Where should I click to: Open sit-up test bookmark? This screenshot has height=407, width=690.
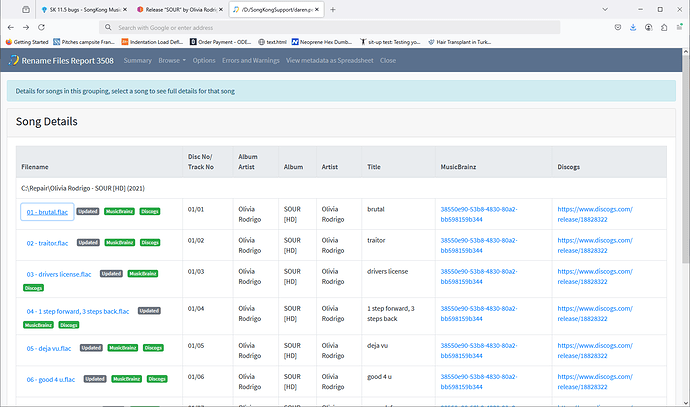390,42
